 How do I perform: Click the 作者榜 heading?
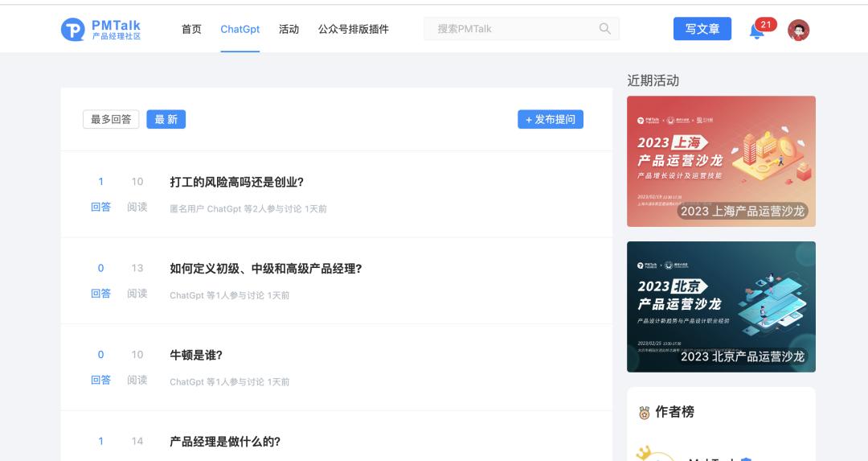pos(675,412)
